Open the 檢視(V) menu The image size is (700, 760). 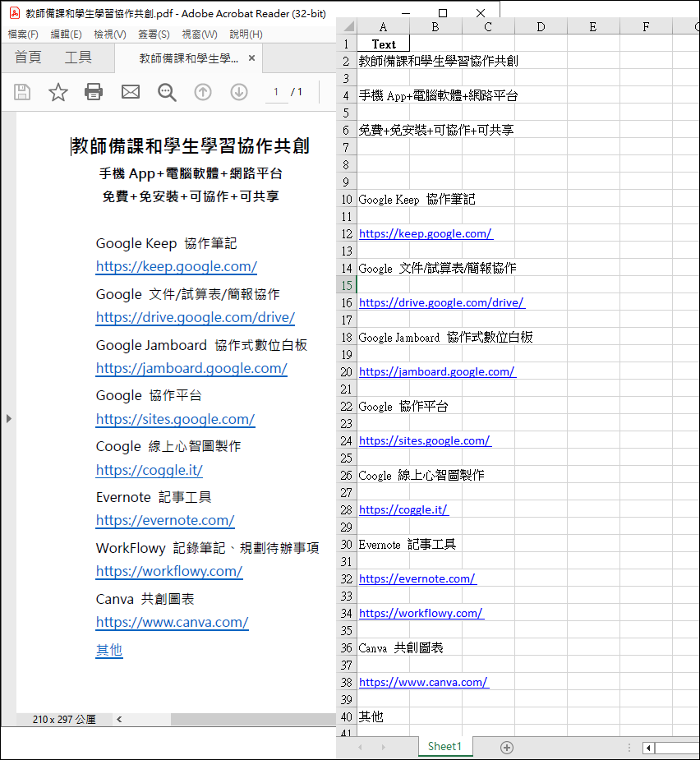coord(110,35)
